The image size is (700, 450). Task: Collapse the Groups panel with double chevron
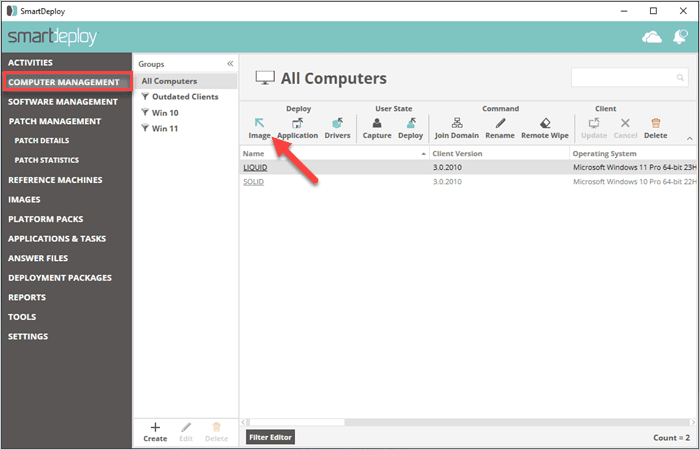(x=230, y=64)
